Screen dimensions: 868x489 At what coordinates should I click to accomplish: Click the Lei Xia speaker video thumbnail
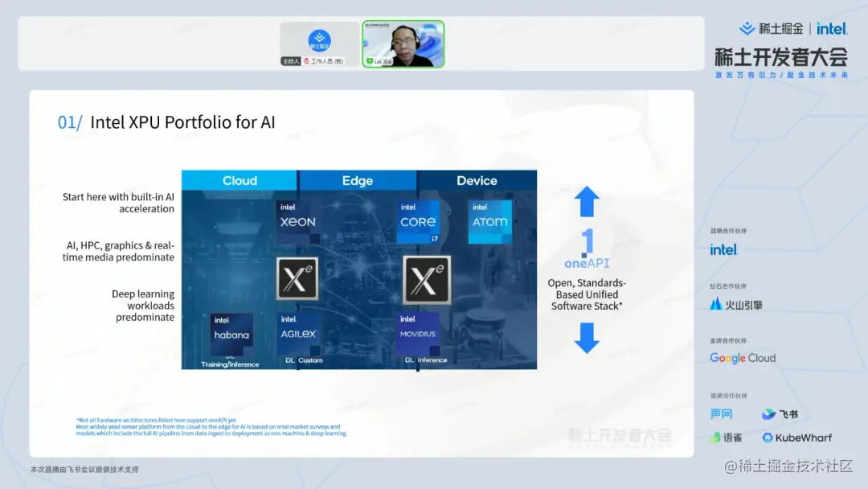403,44
